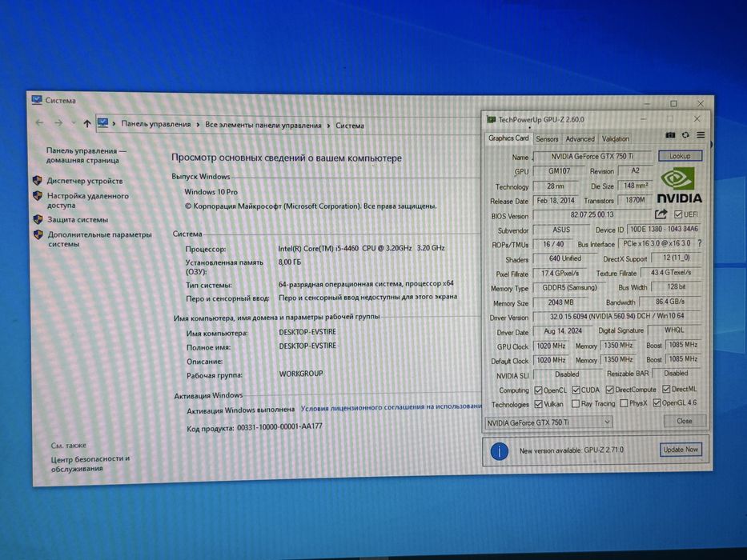Click the NVIDIA logo in GPU-Z
The height and width of the screenshot is (560, 747).
coord(679,185)
